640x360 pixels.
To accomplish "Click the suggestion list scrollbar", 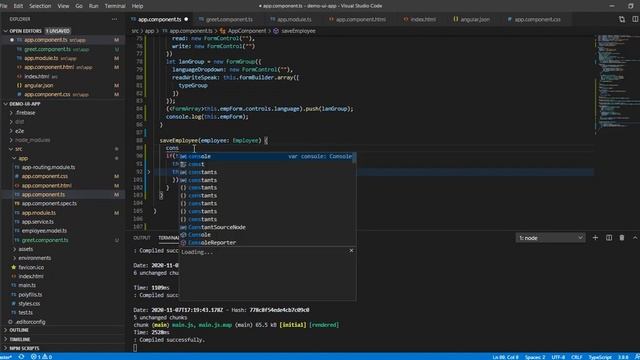I will [x=354, y=157].
